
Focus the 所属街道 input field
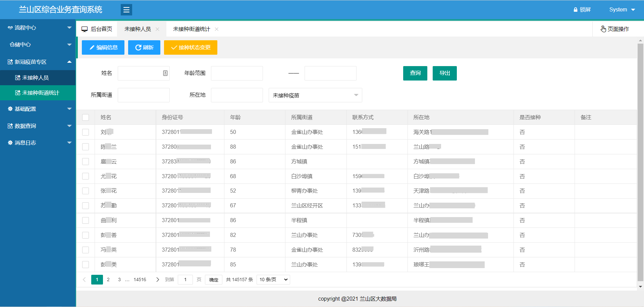point(144,95)
